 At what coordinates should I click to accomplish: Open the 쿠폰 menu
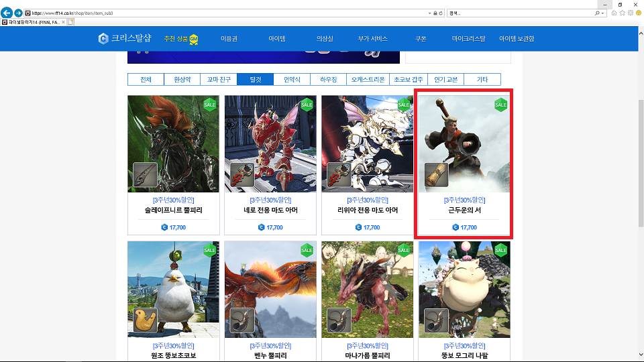(x=421, y=39)
